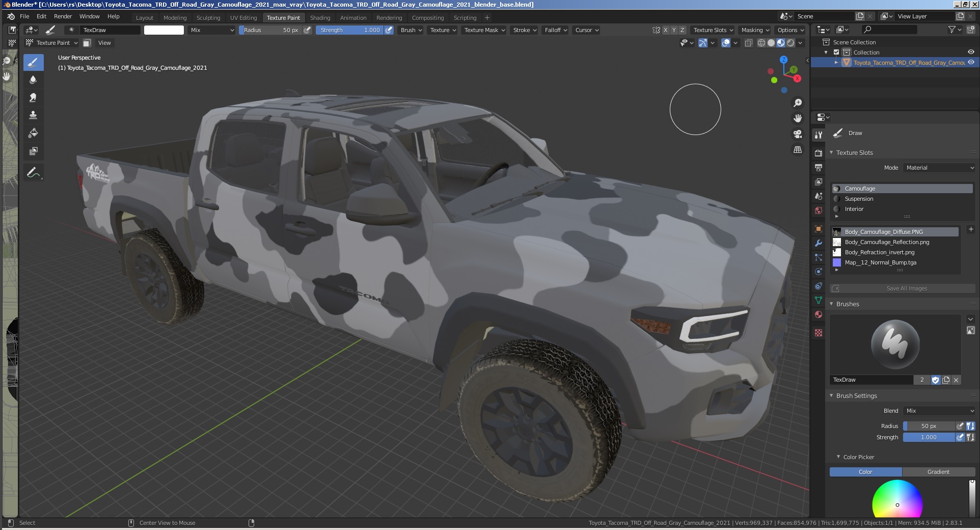
Task: Hide the Toyota_Tacoma object via eye icon
Action: tap(971, 62)
